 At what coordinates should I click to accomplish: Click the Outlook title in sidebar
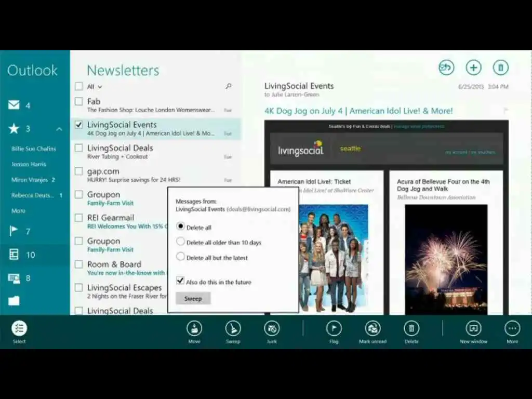(x=33, y=70)
